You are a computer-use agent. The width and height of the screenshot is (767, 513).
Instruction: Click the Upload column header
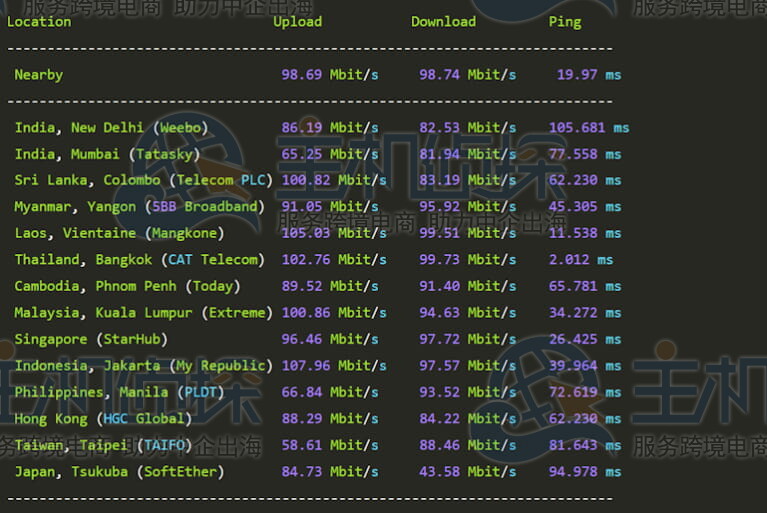[298, 21]
